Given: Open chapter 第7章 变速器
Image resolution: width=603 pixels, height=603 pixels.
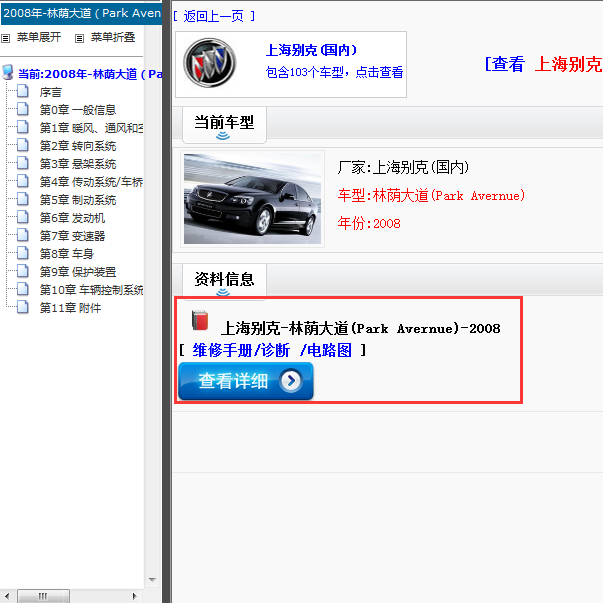Looking at the screenshot, I should coord(72,236).
